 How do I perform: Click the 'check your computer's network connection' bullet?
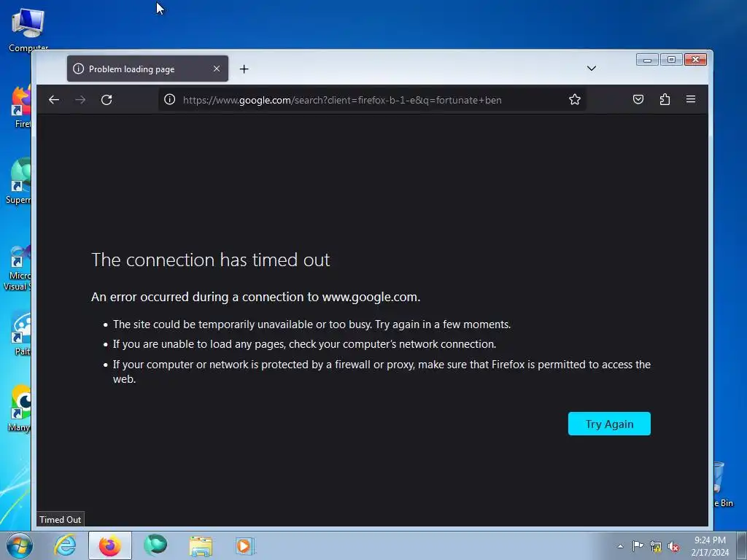click(304, 344)
